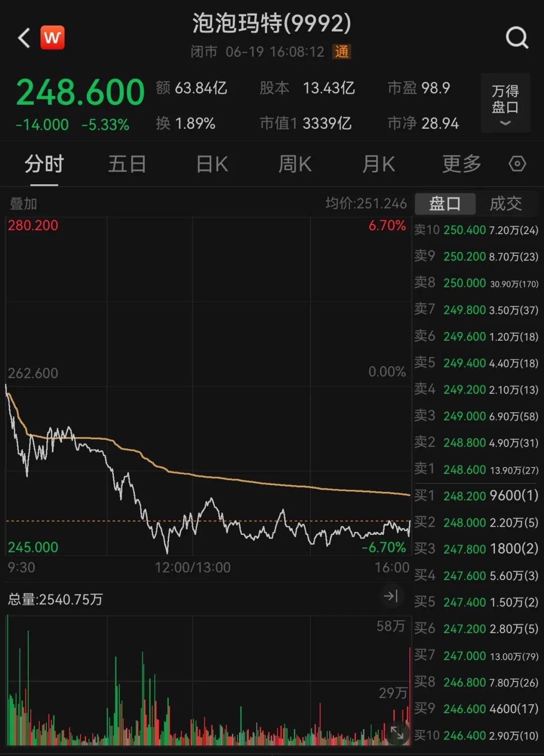The width and height of the screenshot is (544, 756).
Task: Expand the 万得盘口 dropdown
Action: [505, 103]
